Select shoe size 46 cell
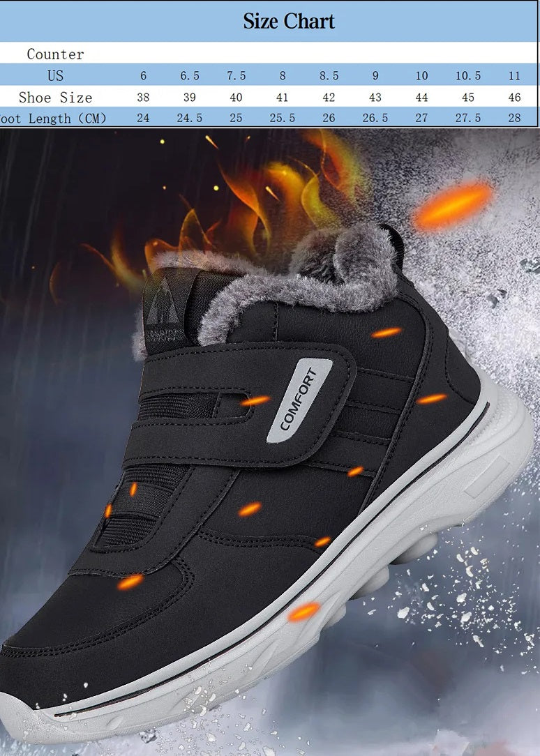 tap(514, 97)
